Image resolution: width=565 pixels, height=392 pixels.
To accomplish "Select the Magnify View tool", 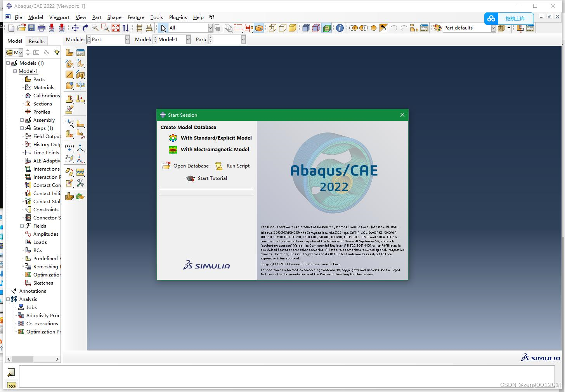I will (95, 28).
